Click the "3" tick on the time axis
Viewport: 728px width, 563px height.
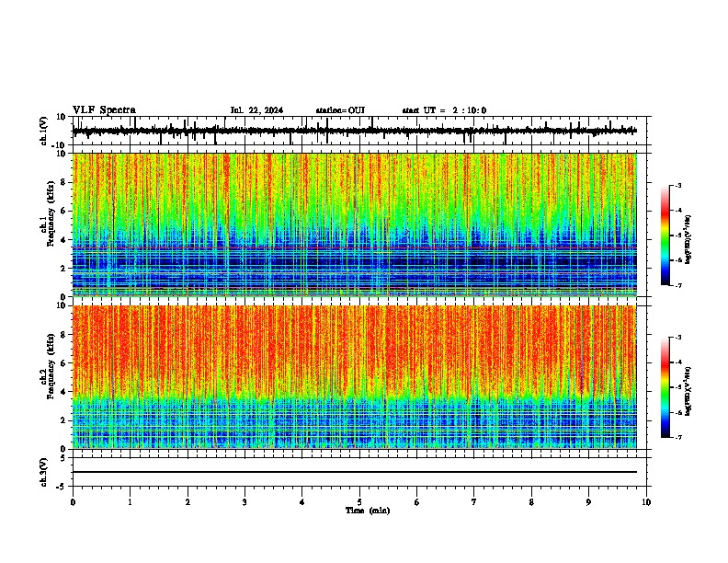(x=245, y=502)
